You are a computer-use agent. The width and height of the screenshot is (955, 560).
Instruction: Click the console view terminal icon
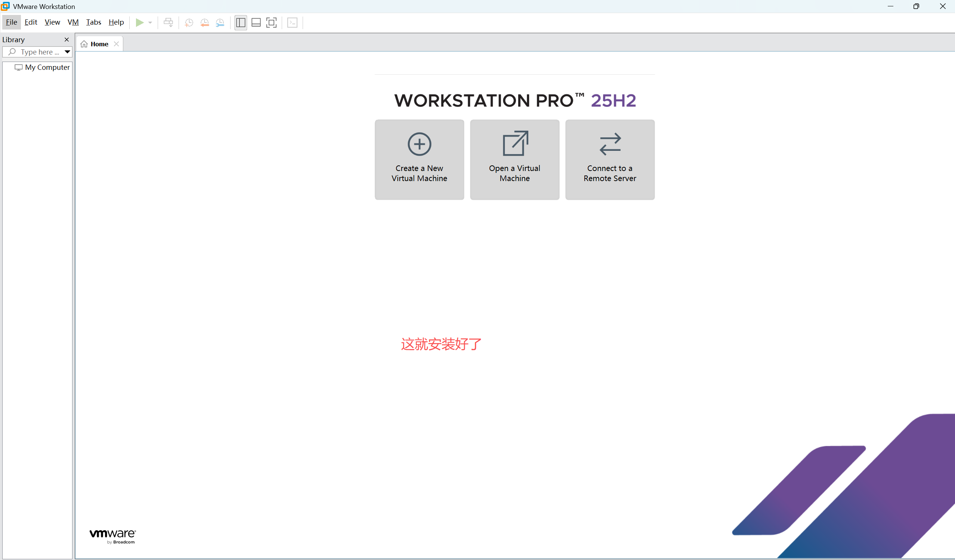(292, 23)
